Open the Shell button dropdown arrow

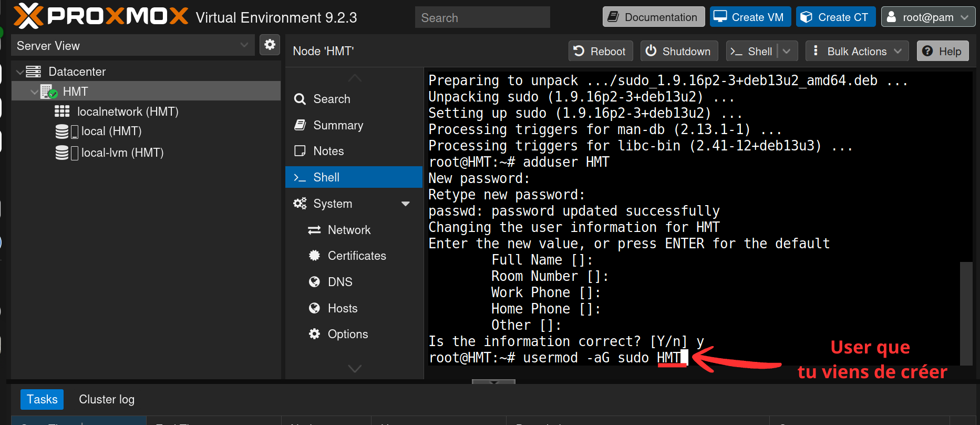click(787, 51)
